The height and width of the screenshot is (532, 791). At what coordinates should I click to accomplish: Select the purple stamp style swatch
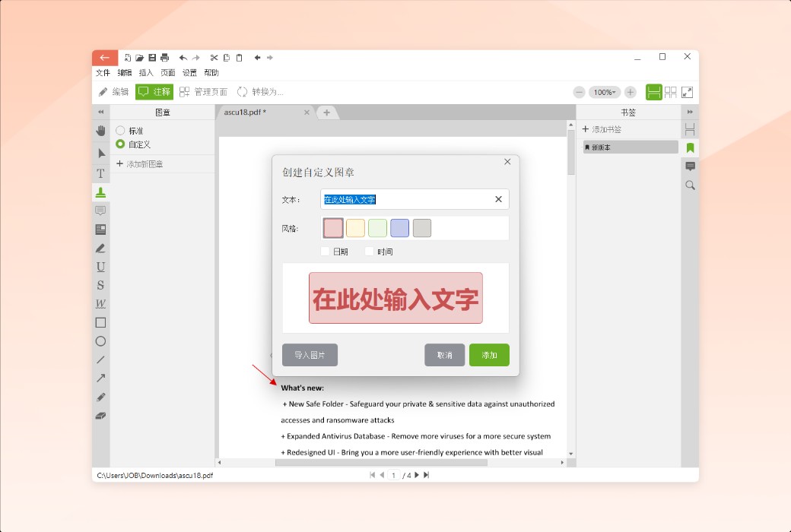pyautogui.click(x=399, y=227)
